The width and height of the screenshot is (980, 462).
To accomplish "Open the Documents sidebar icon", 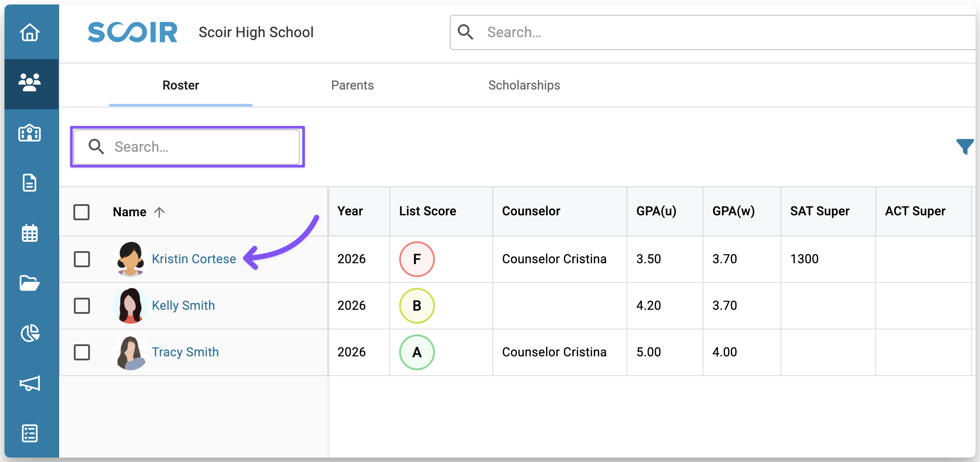I will (x=30, y=183).
